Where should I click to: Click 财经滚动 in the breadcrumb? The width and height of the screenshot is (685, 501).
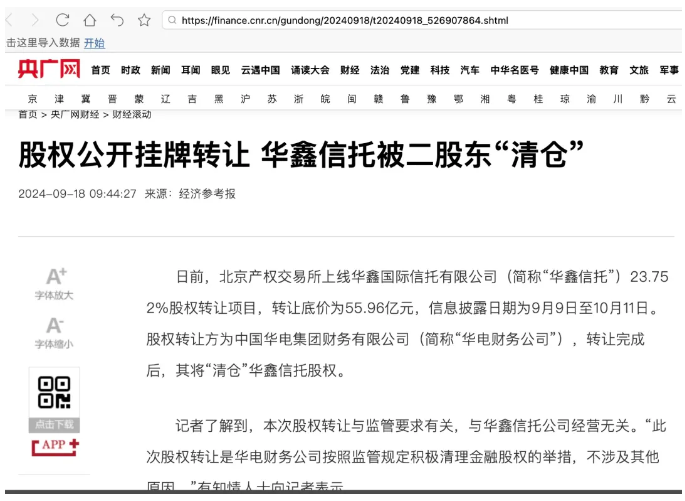click(132, 114)
